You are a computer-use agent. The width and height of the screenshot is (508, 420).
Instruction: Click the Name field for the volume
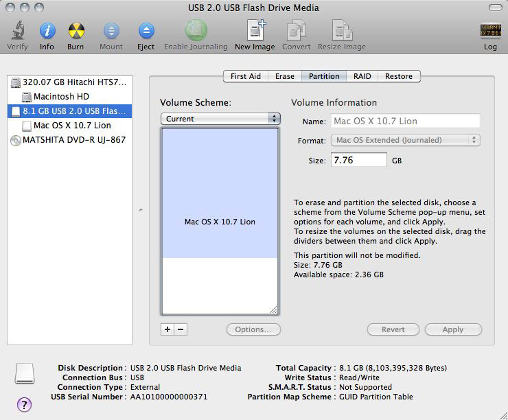point(405,121)
